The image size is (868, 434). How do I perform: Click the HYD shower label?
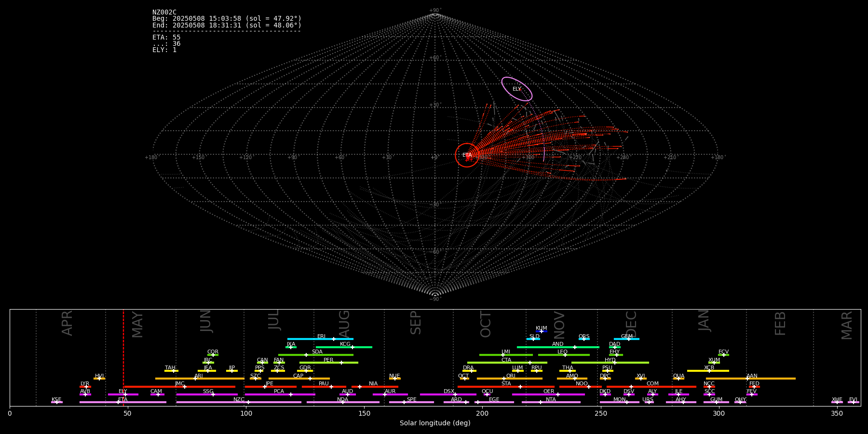(610, 360)
